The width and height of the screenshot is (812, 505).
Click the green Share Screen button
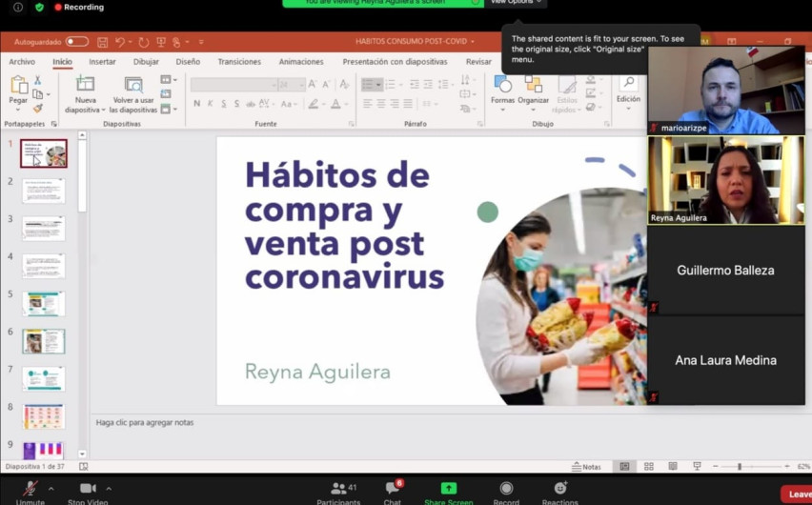click(x=449, y=493)
